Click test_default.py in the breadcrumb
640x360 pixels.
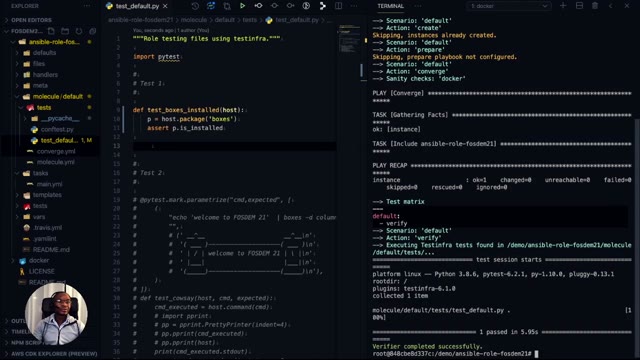pos(297,20)
